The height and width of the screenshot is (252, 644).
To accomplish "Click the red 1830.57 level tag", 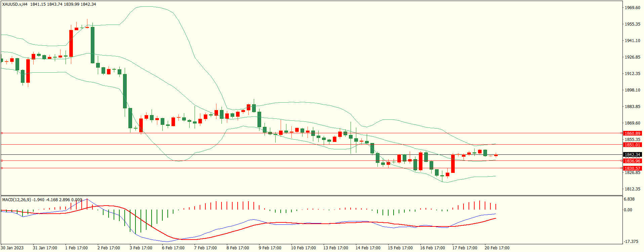I will click(x=632, y=169).
